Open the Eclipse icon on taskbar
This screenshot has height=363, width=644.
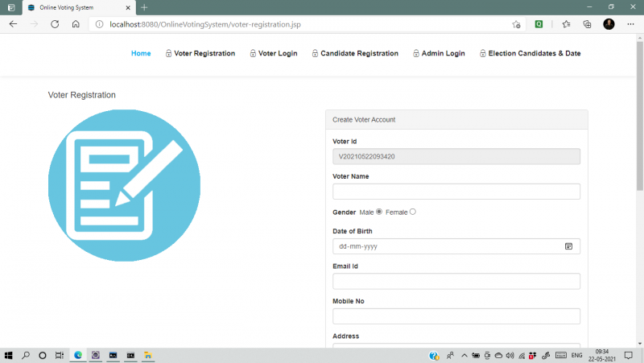tap(96, 355)
